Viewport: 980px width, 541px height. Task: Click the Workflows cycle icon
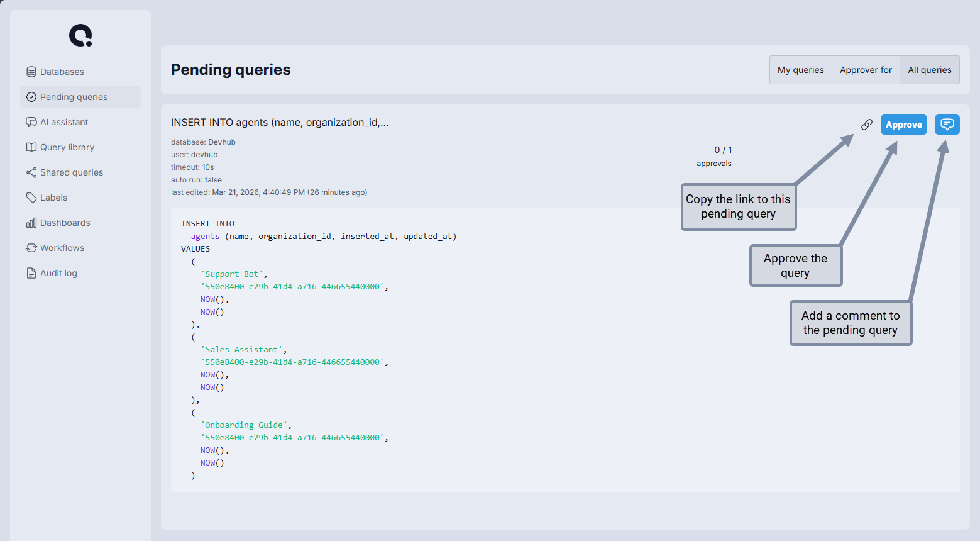click(31, 248)
